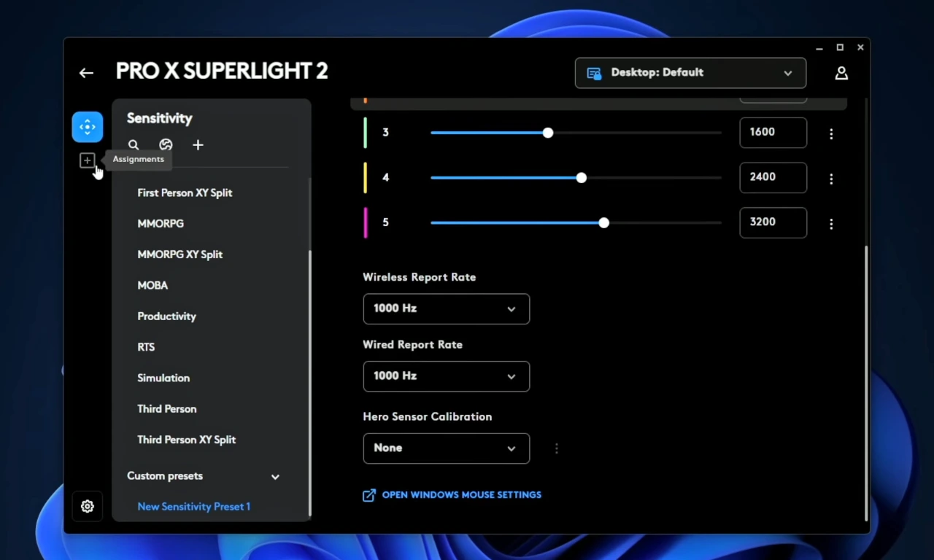The width and height of the screenshot is (934, 560).
Task: Open options menu for DPI level 5
Action: click(831, 224)
